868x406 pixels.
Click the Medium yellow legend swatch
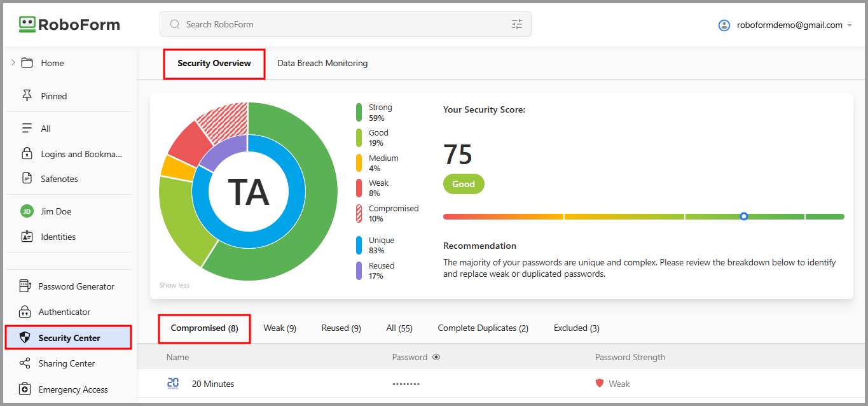[359, 163]
